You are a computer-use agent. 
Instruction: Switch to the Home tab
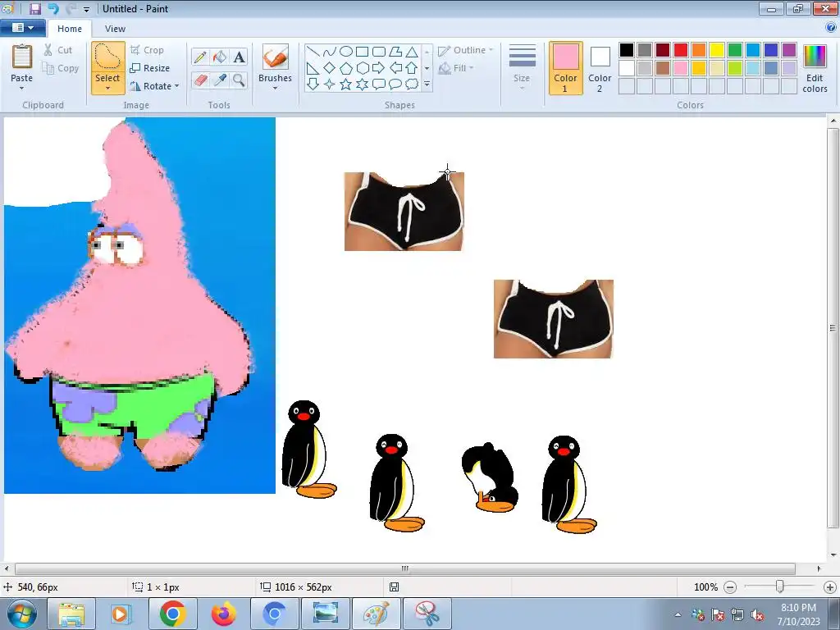coord(70,29)
